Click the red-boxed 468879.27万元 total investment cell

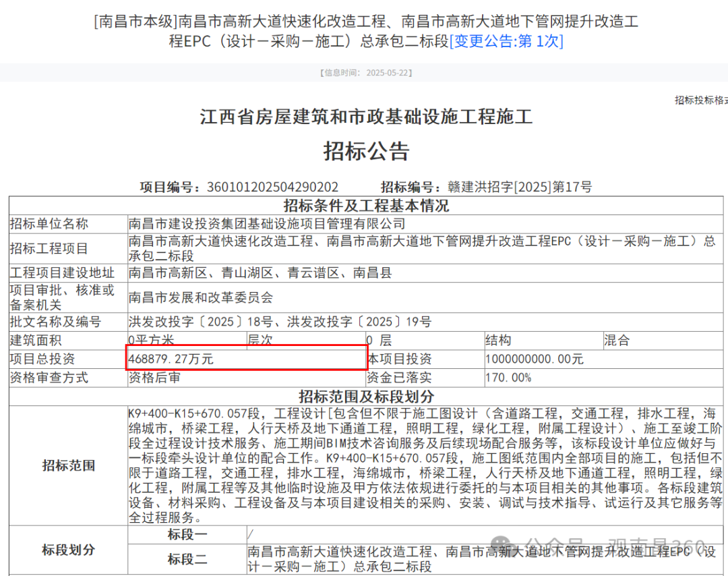point(246,359)
